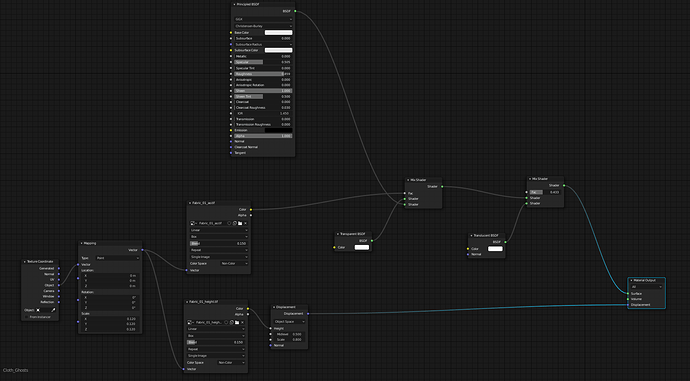Open Object Space dropdown in Displacement node
The width and height of the screenshot is (690, 381).
click(x=289, y=322)
